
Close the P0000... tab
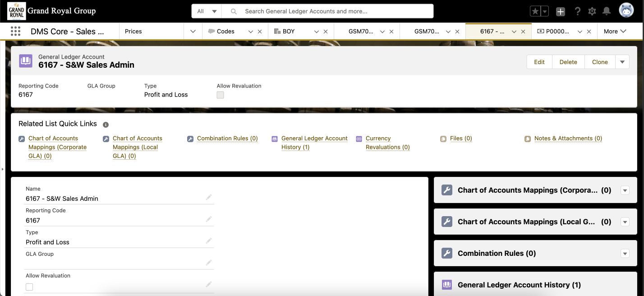589,32
